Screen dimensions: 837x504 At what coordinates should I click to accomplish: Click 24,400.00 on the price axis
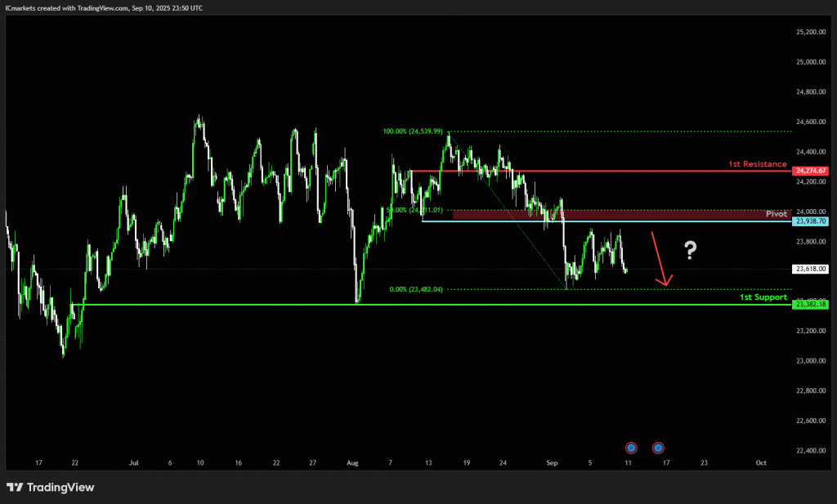(x=811, y=151)
